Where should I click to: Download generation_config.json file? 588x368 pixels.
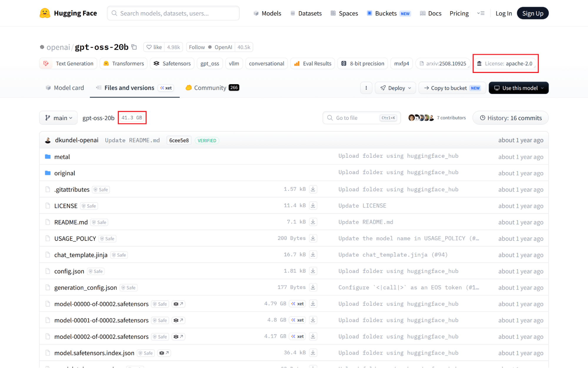pos(313,287)
